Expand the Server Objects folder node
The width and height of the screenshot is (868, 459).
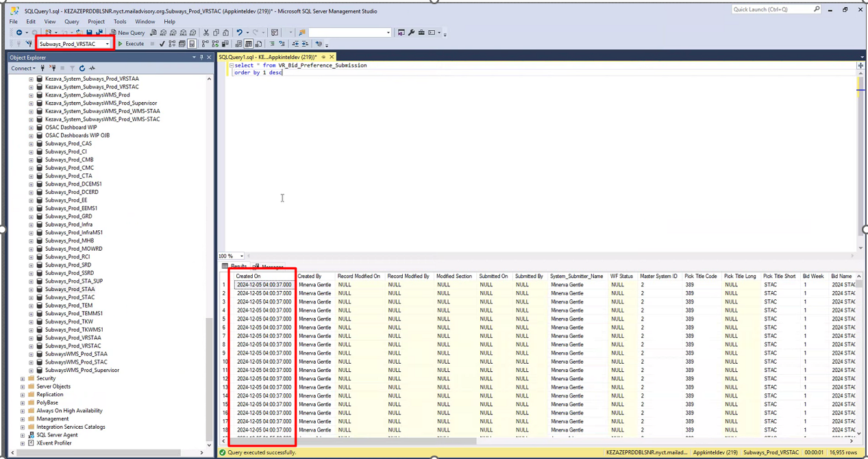pos(23,386)
